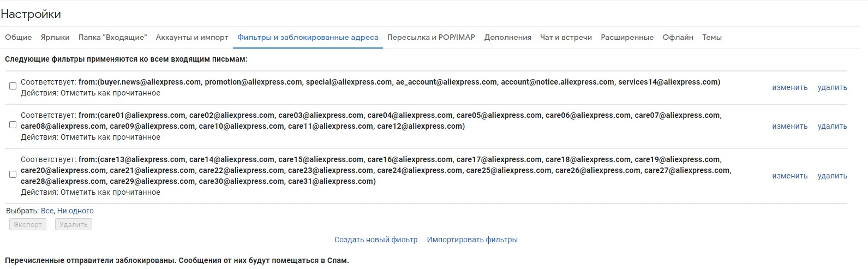868x269 pixels.
Task: Check the buyer.news@aliexpress.com filter checkbox
Action: click(x=13, y=86)
